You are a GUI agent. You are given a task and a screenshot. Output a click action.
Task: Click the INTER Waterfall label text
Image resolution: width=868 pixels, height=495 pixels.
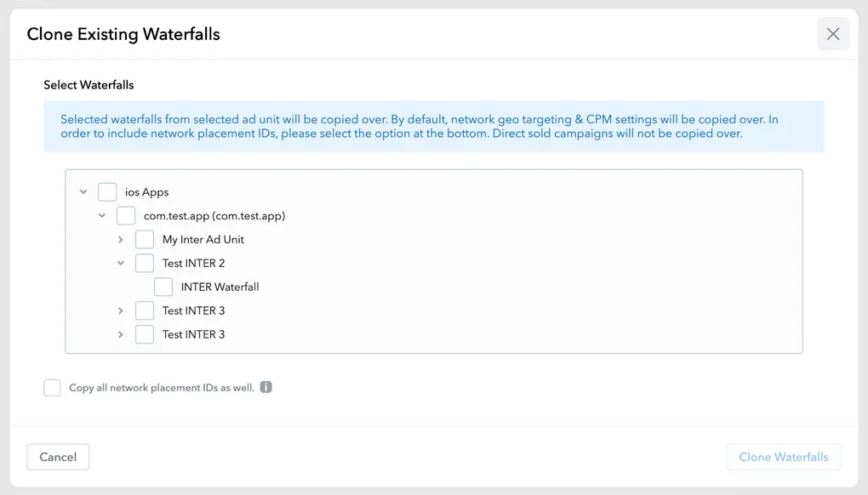[220, 287]
